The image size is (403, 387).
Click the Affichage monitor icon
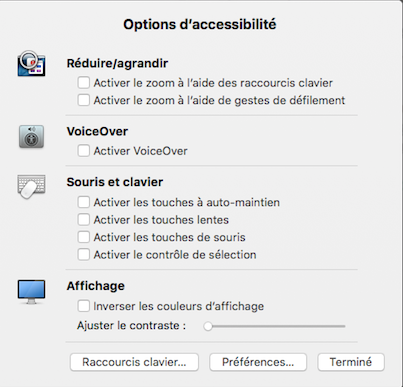click(31, 292)
